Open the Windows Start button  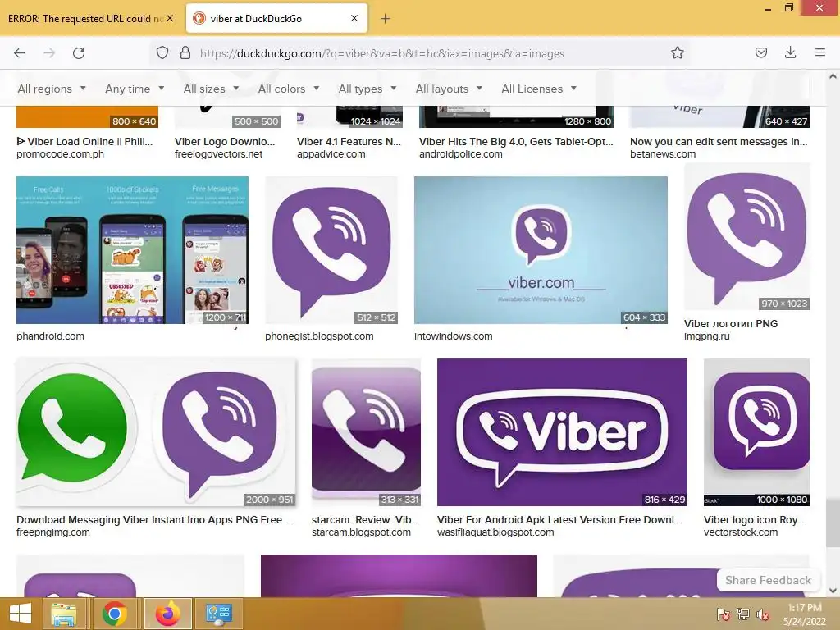click(21, 614)
